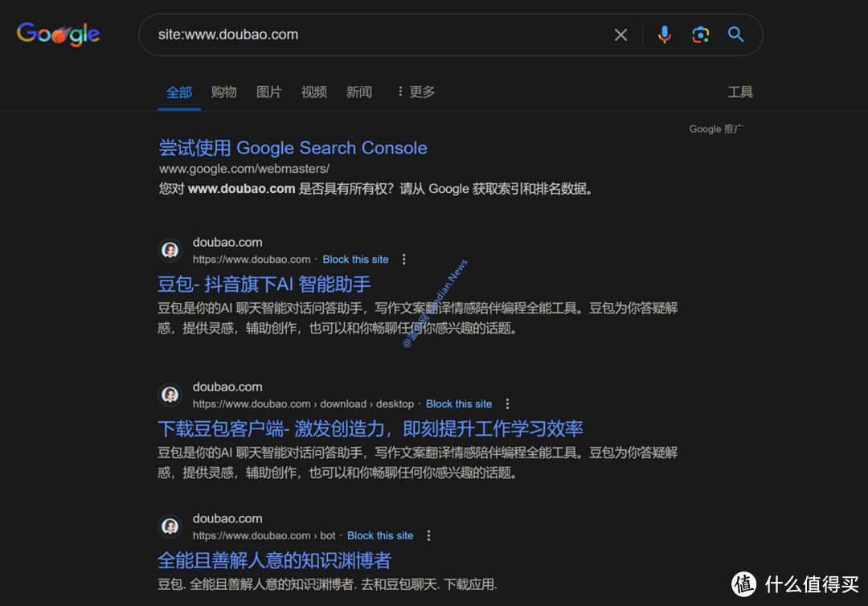Screen dimensions: 868x606
Task: Click the www.google.com/webmasters/ URL text
Action: click(244, 169)
